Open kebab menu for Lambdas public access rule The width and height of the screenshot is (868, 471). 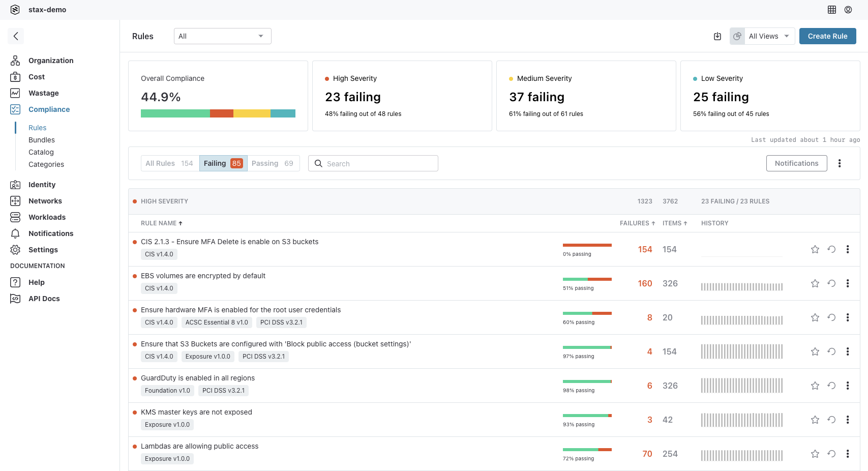[x=848, y=454]
